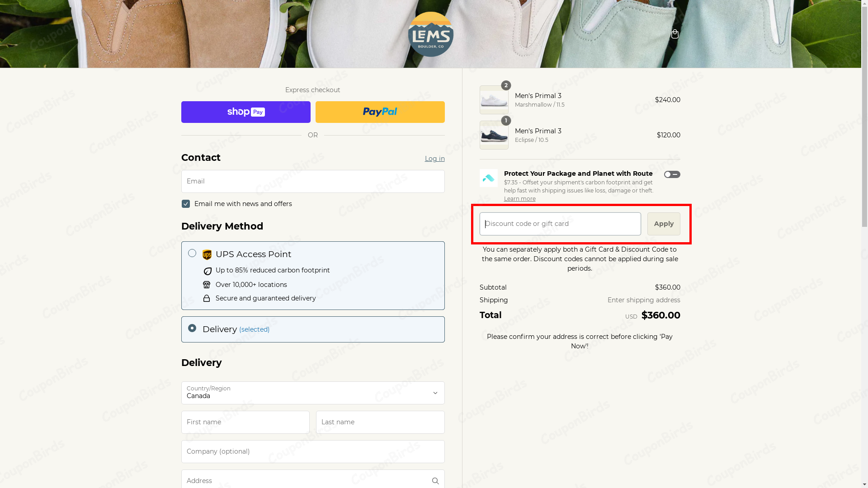Open the shopping bag cart icon
This screenshot has width=868, height=488.
pos(675,34)
